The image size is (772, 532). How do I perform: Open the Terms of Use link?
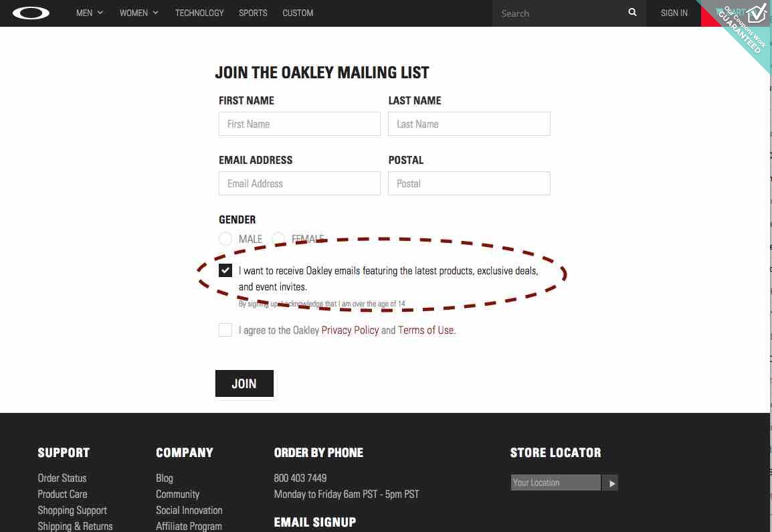click(426, 330)
